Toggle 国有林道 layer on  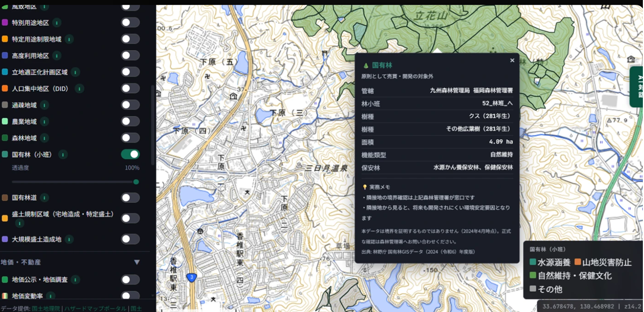[x=130, y=198]
